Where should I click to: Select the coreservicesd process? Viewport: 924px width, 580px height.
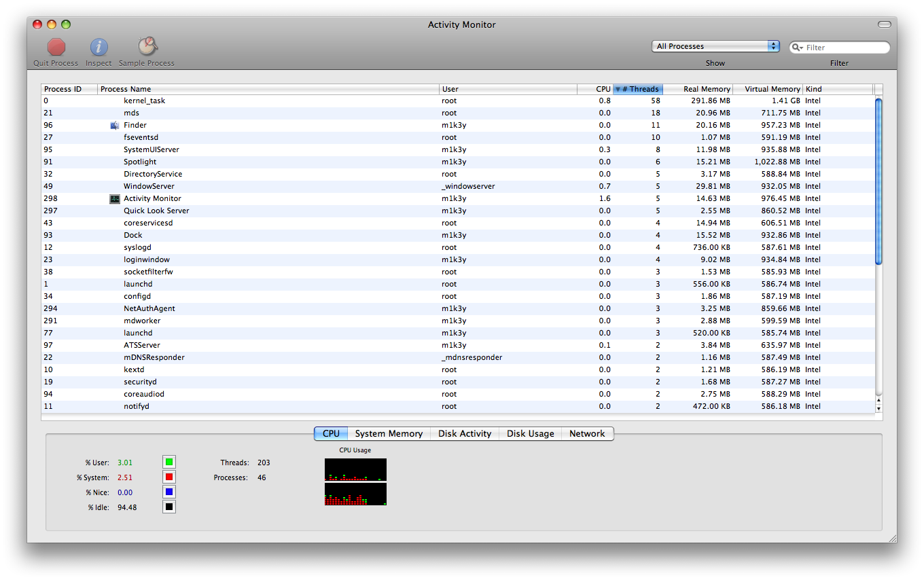pos(458,223)
